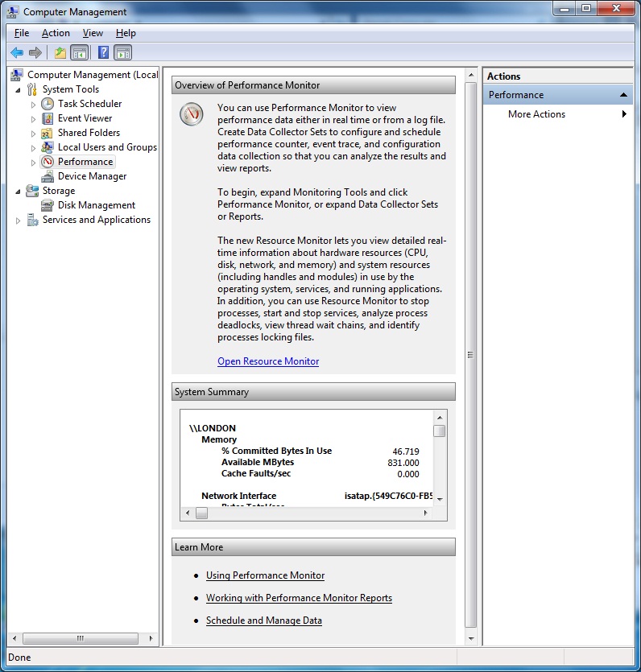
Task: Expand the Local Users and Groups node
Action: click(33, 148)
